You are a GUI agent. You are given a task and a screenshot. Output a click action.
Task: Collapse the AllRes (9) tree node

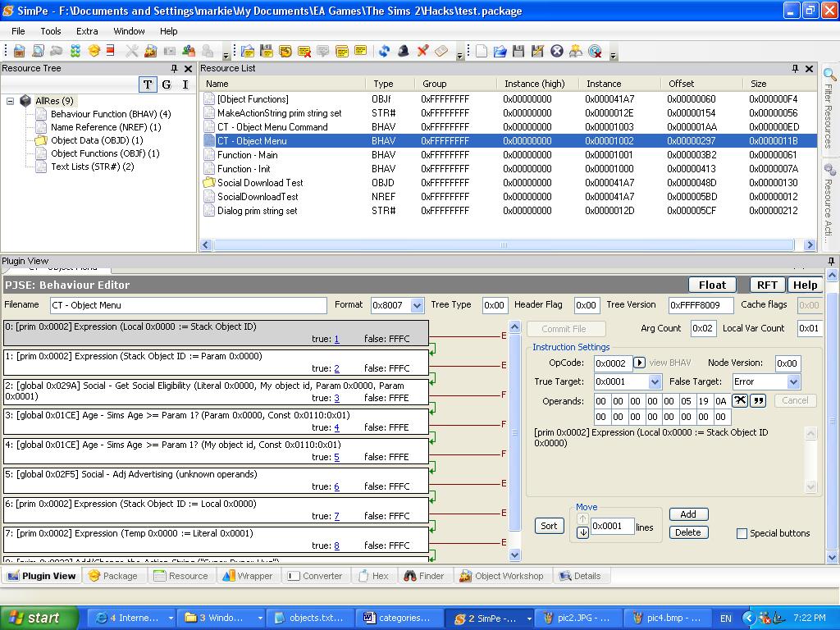pos(8,102)
